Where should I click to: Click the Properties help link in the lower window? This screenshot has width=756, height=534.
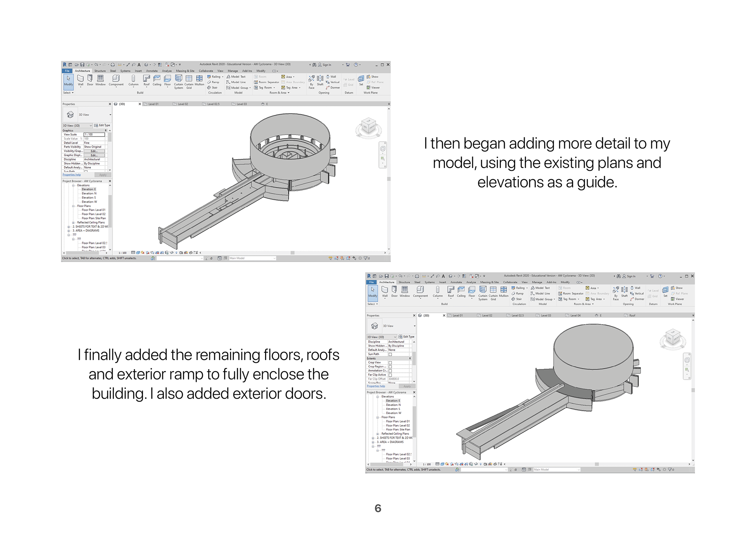pos(376,386)
